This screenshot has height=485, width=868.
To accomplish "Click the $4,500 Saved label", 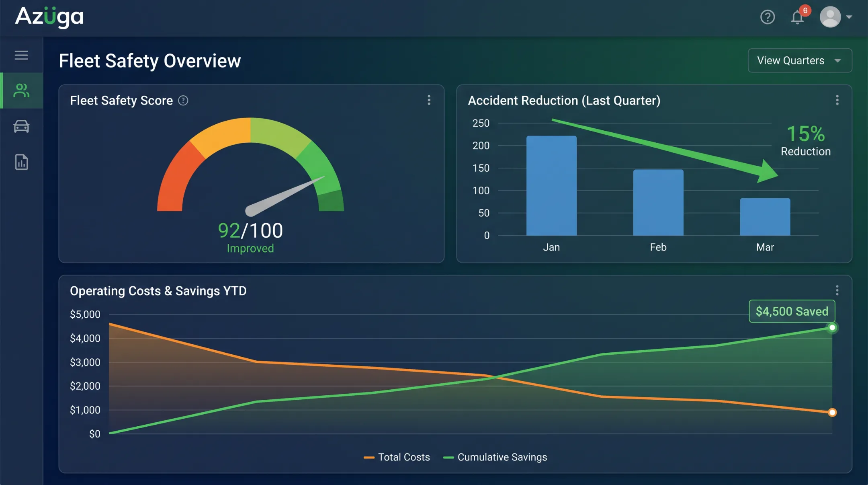I will (792, 311).
